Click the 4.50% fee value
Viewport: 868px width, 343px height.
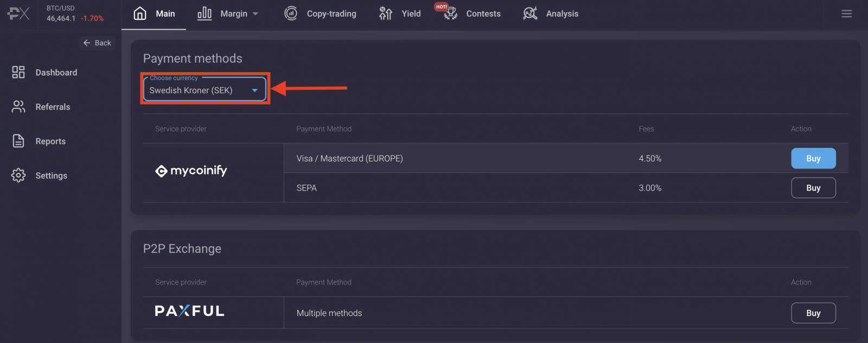click(x=650, y=158)
